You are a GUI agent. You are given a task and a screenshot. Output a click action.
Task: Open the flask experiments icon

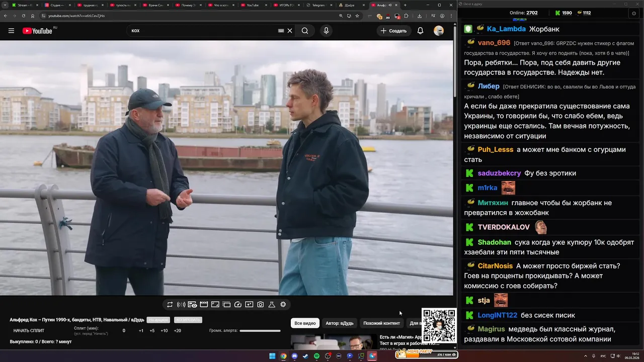pyautogui.click(x=272, y=304)
